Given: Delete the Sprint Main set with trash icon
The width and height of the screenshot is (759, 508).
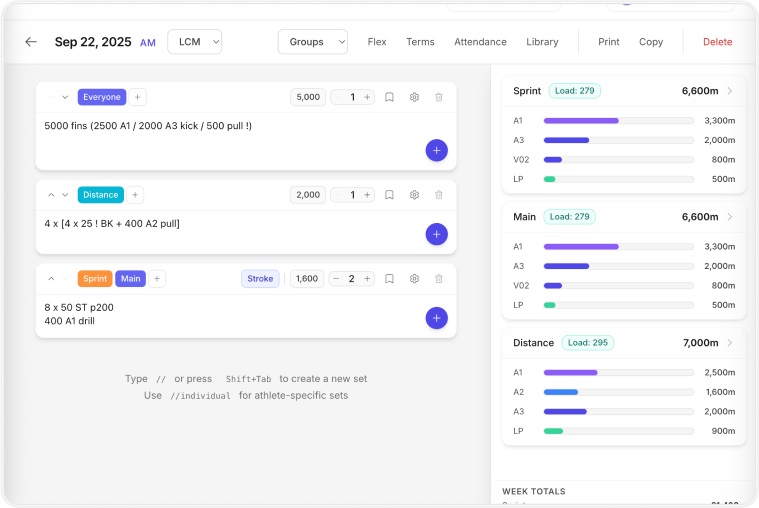Looking at the screenshot, I should point(438,279).
